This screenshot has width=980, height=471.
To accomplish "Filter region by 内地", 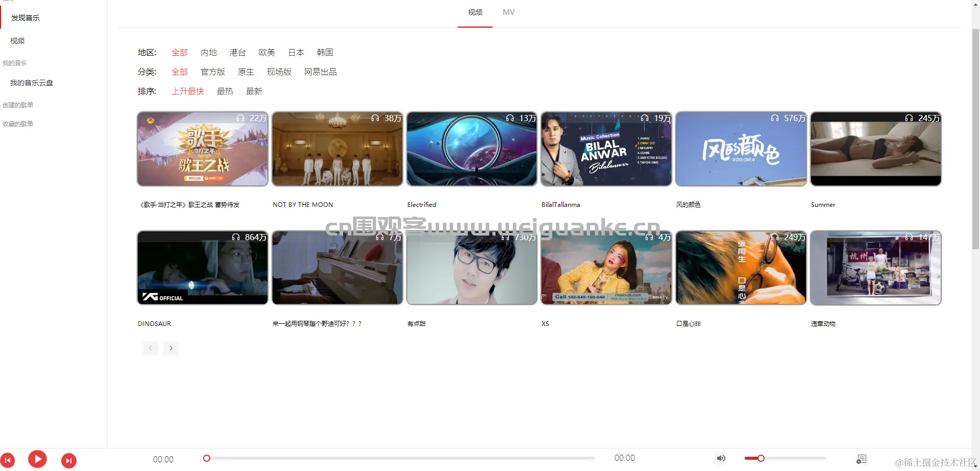I will coord(209,53).
